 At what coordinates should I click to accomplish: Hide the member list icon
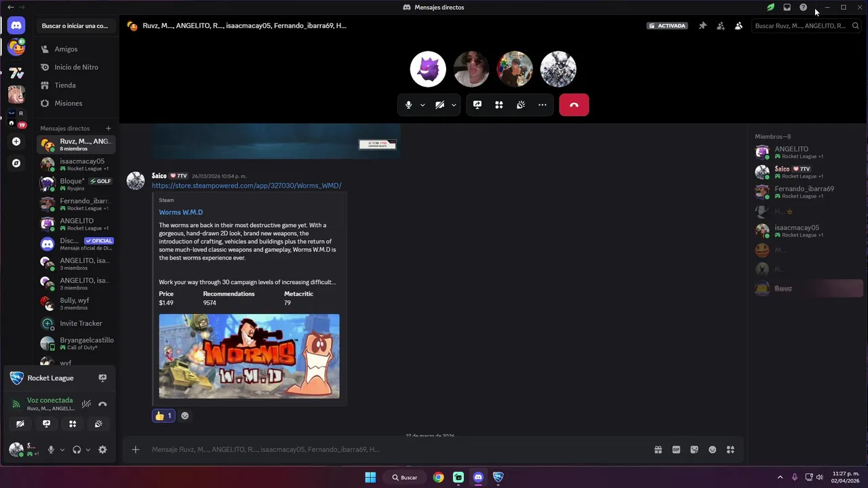point(738,26)
